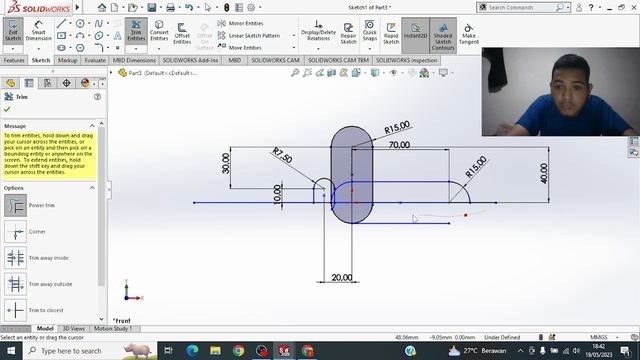Open the Convert Entities dropdown arrow
640x360 pixels.
pyautogui.click(x=159, y=49)
